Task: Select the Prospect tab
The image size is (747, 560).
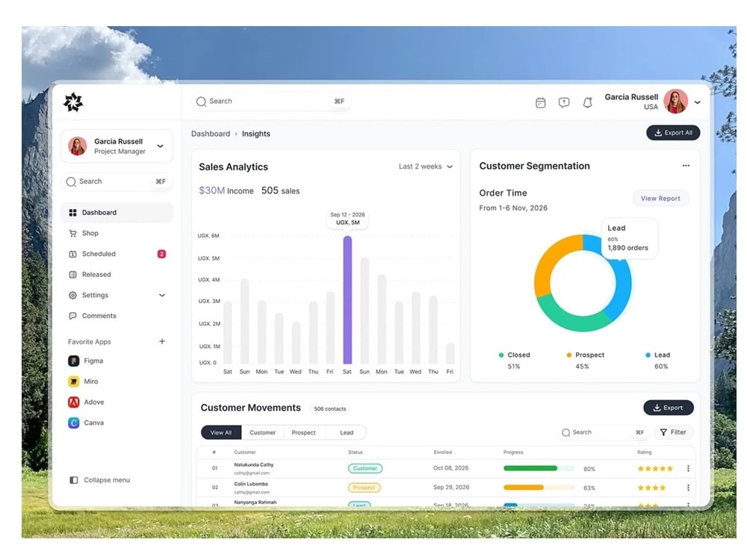Action: point(304,432)
